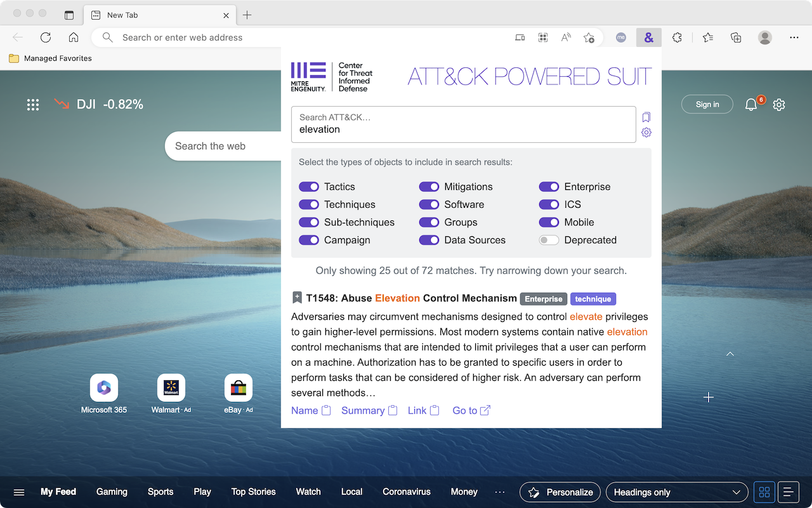Toggle the Mitigations filter switch
Viewport: 812px width, 508px height.
click(x=429, y=187)
